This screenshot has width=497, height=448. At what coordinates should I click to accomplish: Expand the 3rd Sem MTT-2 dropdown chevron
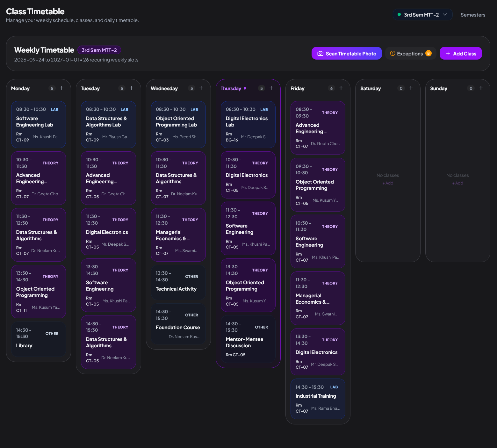[445, 15]
